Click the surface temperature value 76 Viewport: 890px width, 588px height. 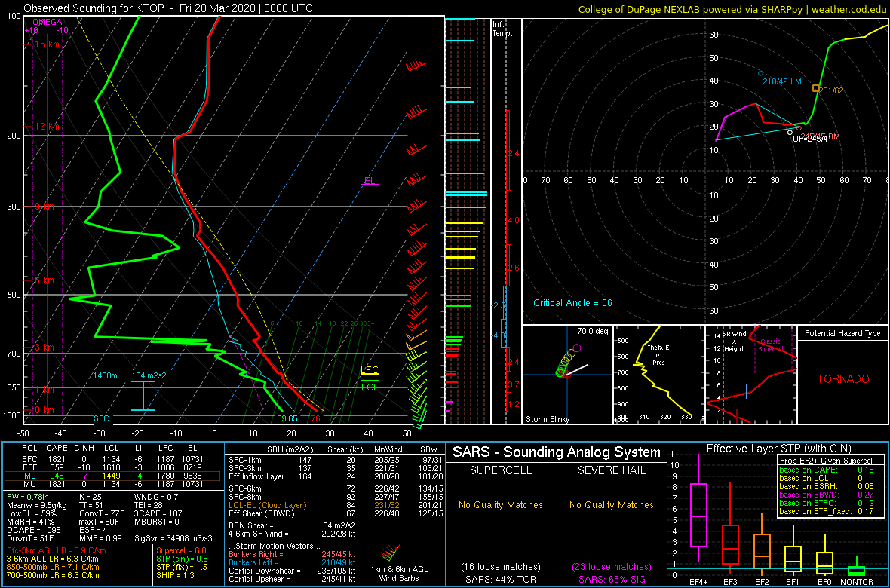[x=315, y=419]
